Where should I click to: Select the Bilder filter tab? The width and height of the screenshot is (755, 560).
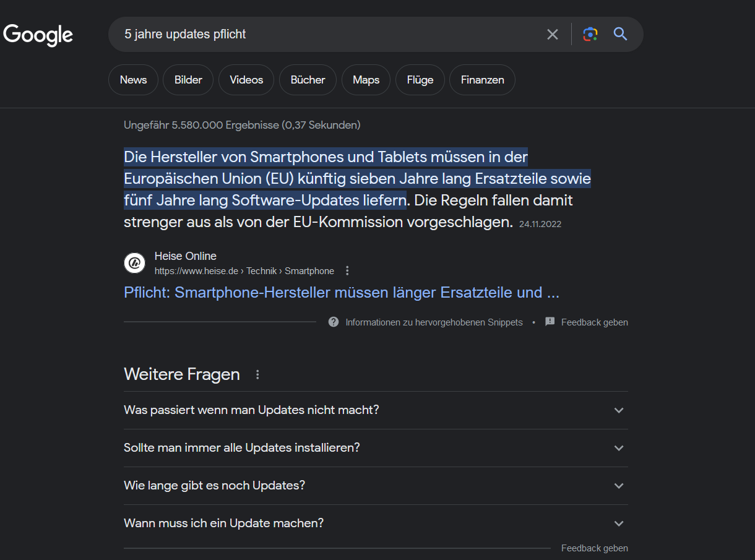click(x=188, y=80)
